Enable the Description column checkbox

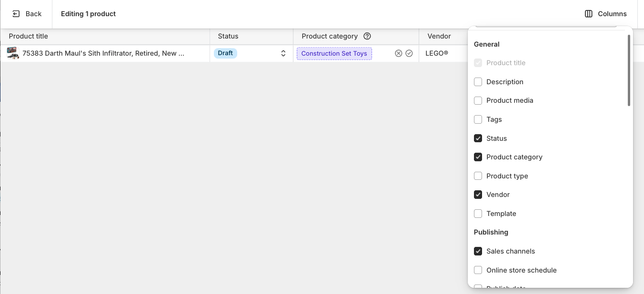(x=478, y=82)
